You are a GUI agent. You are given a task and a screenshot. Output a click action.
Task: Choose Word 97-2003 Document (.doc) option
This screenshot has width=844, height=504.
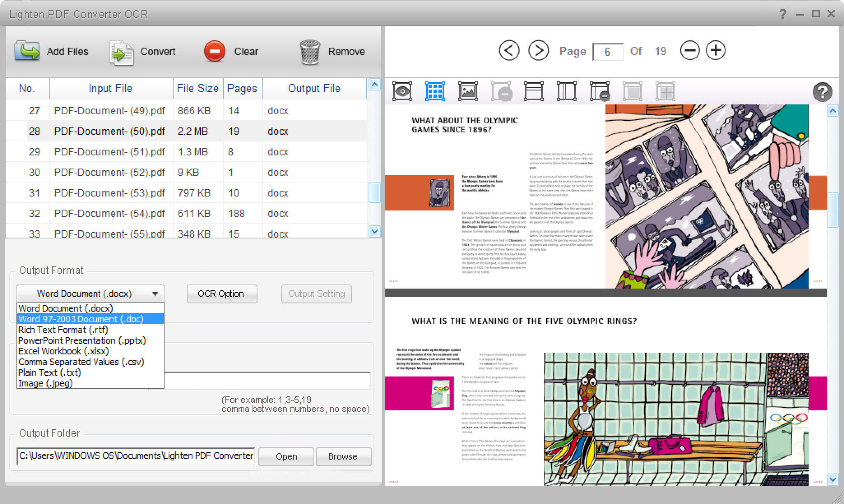[x=90, y=319]
